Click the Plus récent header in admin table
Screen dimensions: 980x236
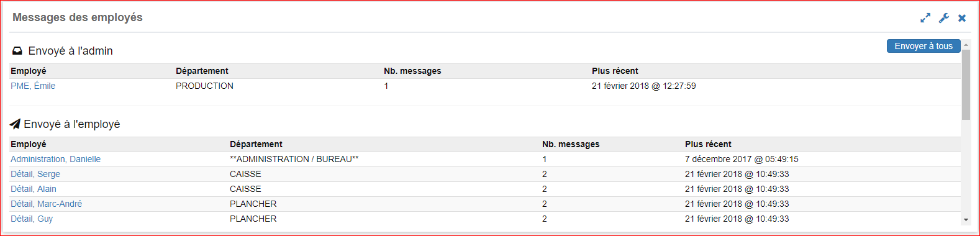(x=615, y=71)
